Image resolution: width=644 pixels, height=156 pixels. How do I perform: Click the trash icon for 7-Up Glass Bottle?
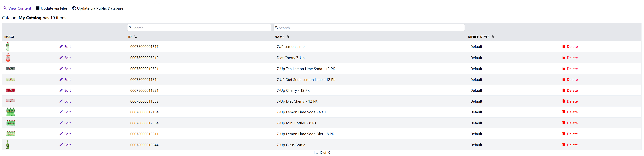(563, 145)
